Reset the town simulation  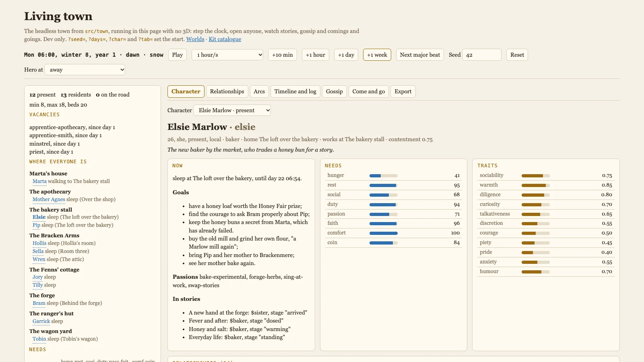[517, 55]
